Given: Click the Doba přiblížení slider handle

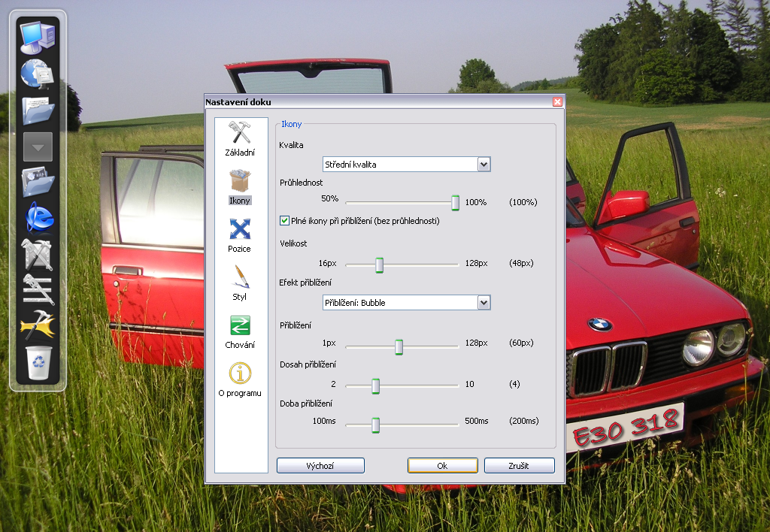Looking at the screenshot, I should coord(376,425).
